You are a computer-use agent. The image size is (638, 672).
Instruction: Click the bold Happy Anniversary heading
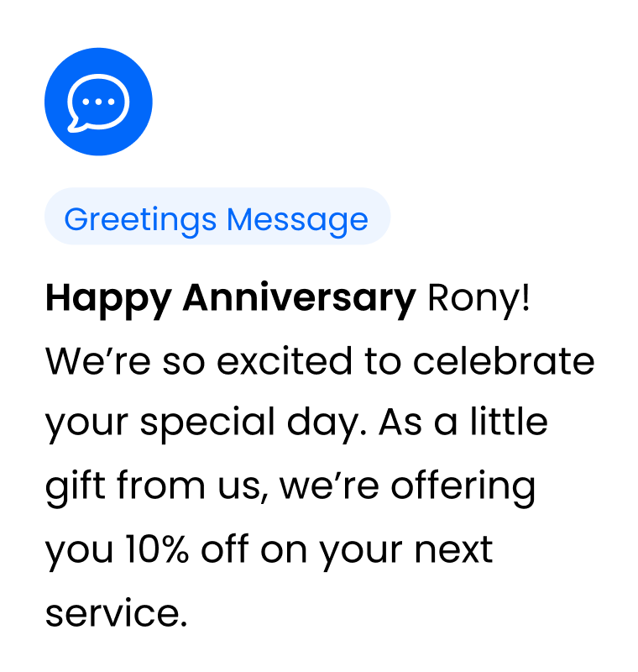[230, 299]
